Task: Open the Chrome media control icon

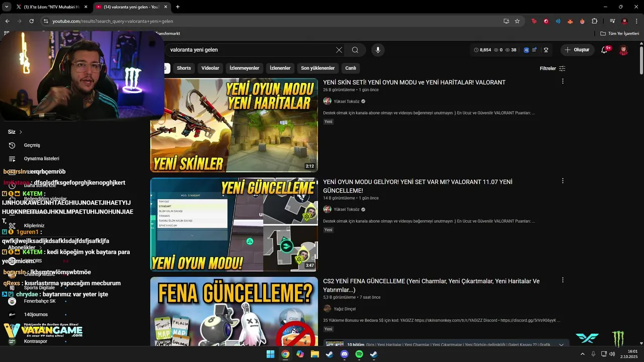Action: (612, 21)
